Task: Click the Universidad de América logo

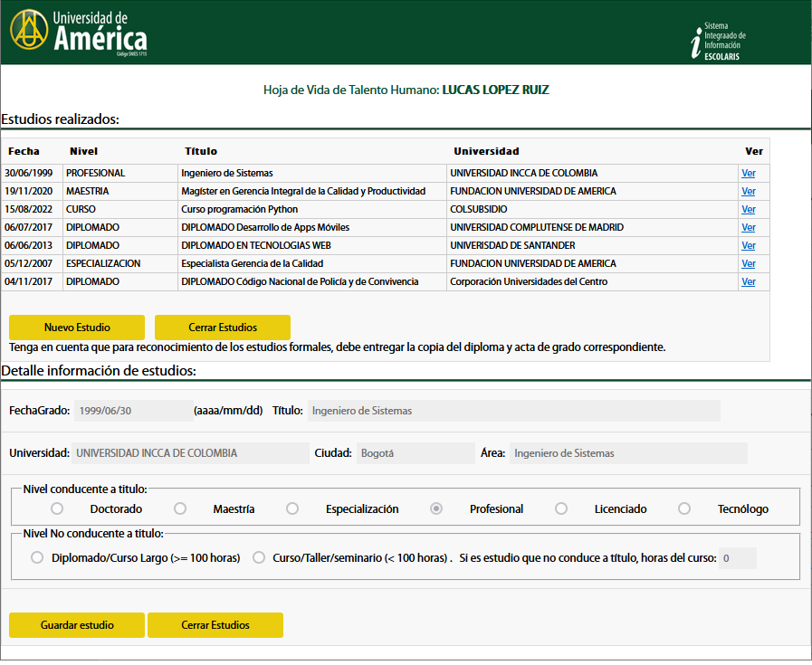Action: pos(79,32)
